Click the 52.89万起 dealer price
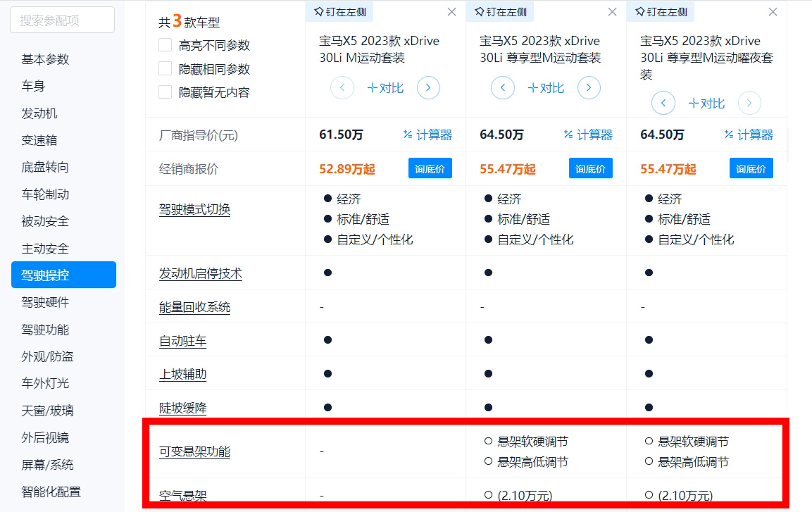The width and height of the screenshot is (812, 512). [x=347, y=169]
